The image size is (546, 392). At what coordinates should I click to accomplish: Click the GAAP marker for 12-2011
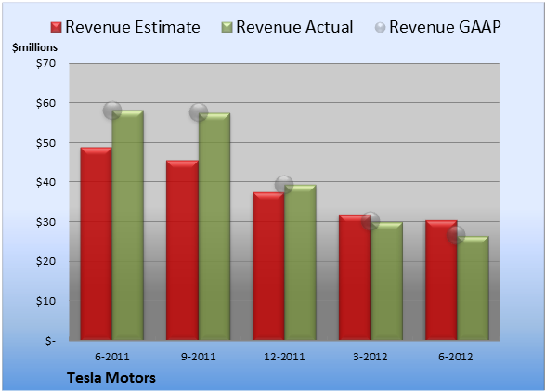click(284, 185)
